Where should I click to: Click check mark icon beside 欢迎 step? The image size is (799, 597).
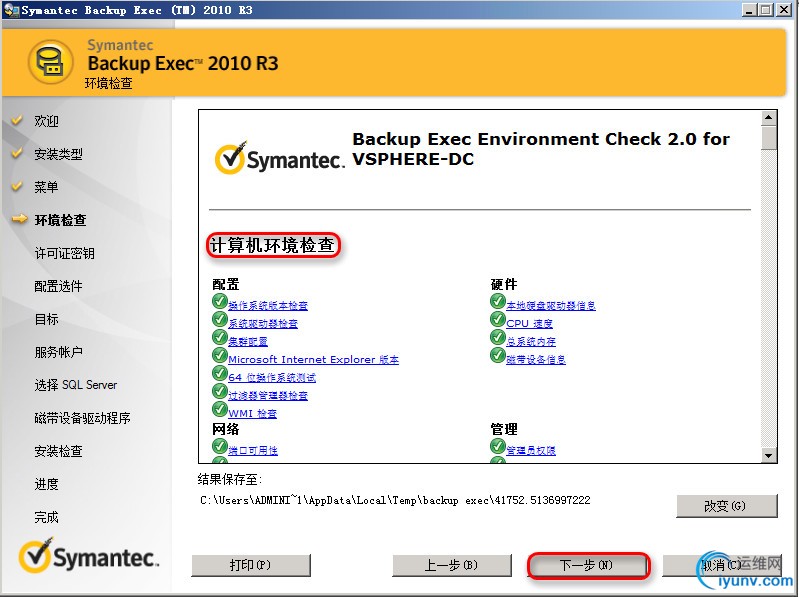[x=17, y=120]
